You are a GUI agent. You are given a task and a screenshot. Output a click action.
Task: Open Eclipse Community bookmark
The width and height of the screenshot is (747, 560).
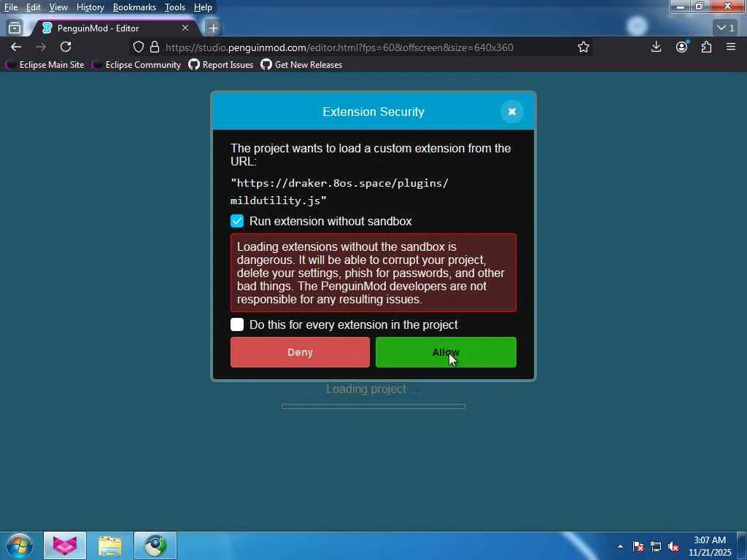136,65
